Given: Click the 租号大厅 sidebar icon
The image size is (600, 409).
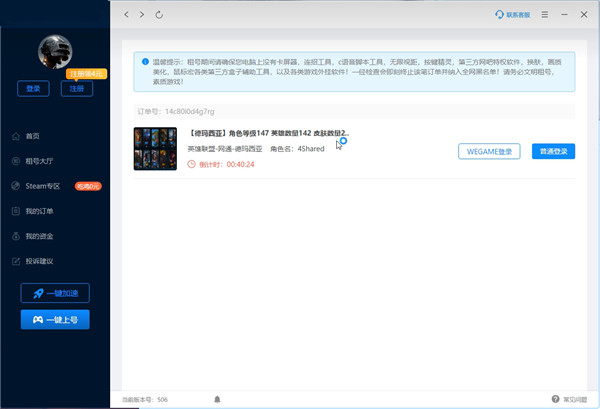Looking at the screenshot, I should tap(16, 161).
